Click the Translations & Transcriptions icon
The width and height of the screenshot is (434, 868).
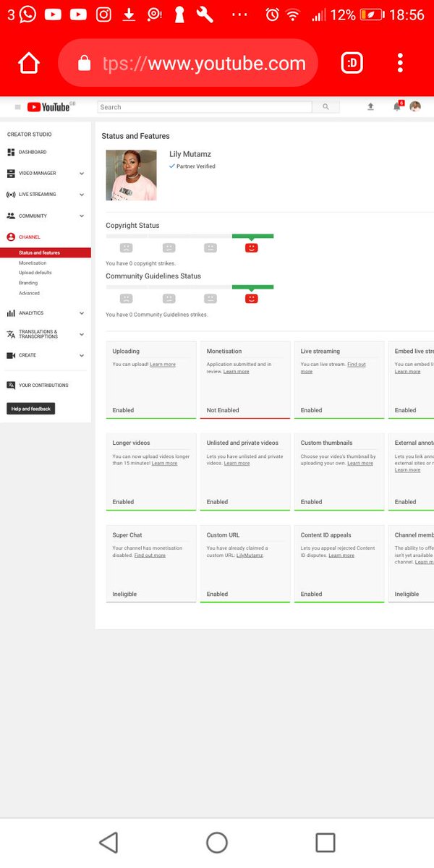click(11, 334)
